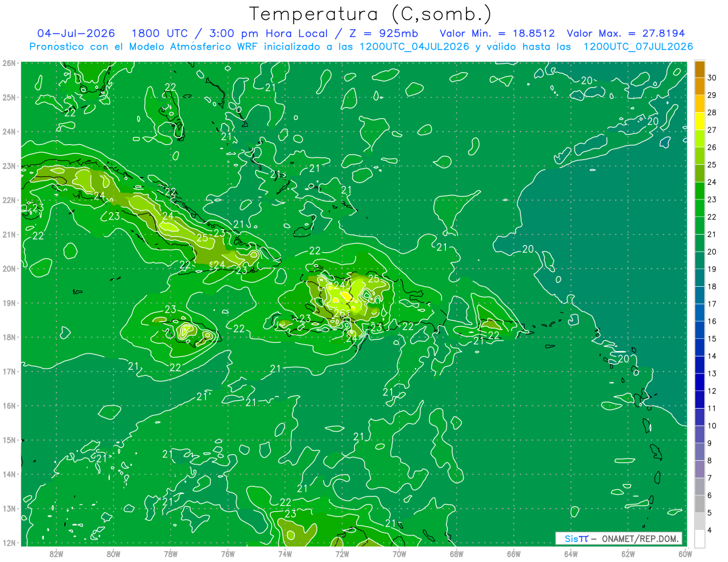Viewport: 728px width, 562px height.
Task: Click the '68W' longitude axis label
Action: point(456,553)
